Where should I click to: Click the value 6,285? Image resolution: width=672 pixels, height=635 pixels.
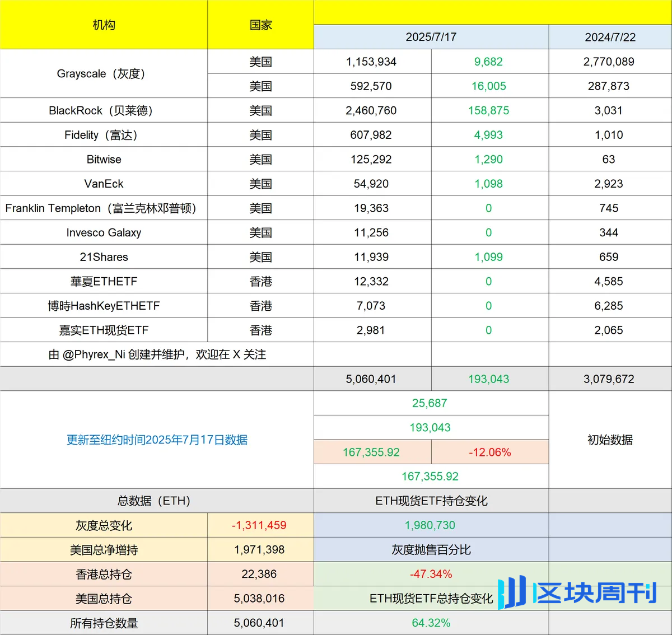pos(609,306)
